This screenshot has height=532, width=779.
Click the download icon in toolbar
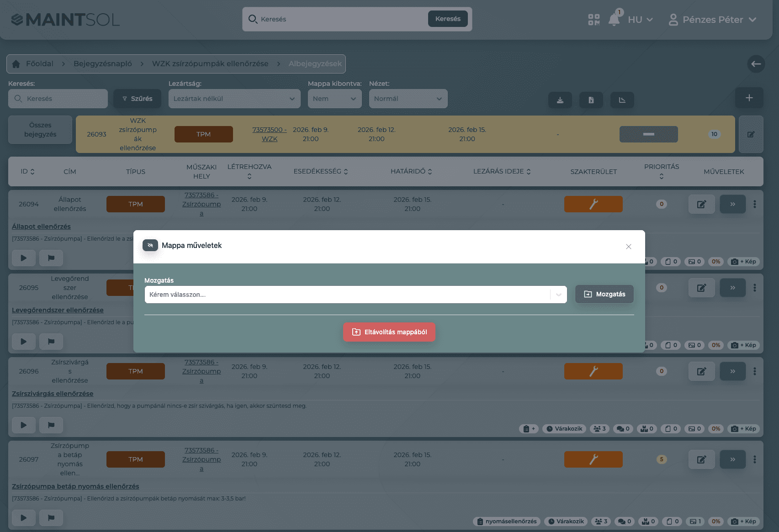[x=560, y=100]
